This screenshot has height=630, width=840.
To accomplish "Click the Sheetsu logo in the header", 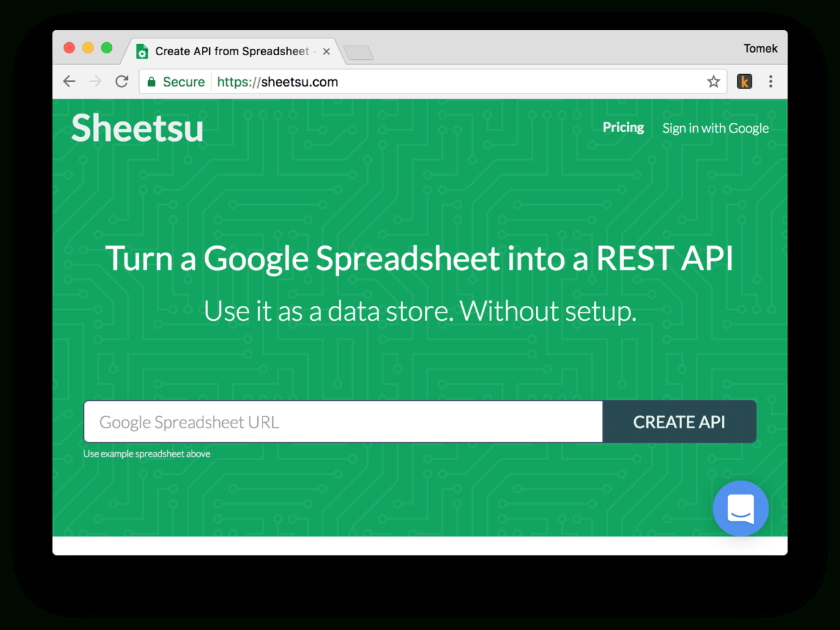I will (136, 128).
